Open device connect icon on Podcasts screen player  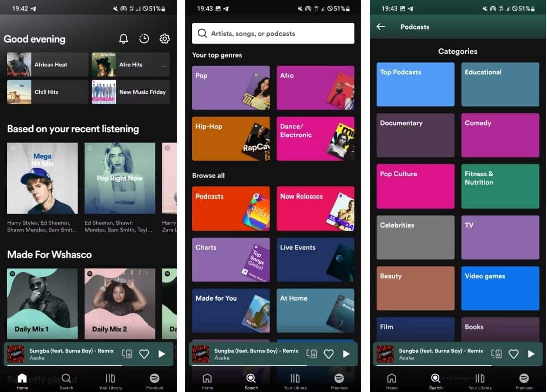(x=496, y=354)
